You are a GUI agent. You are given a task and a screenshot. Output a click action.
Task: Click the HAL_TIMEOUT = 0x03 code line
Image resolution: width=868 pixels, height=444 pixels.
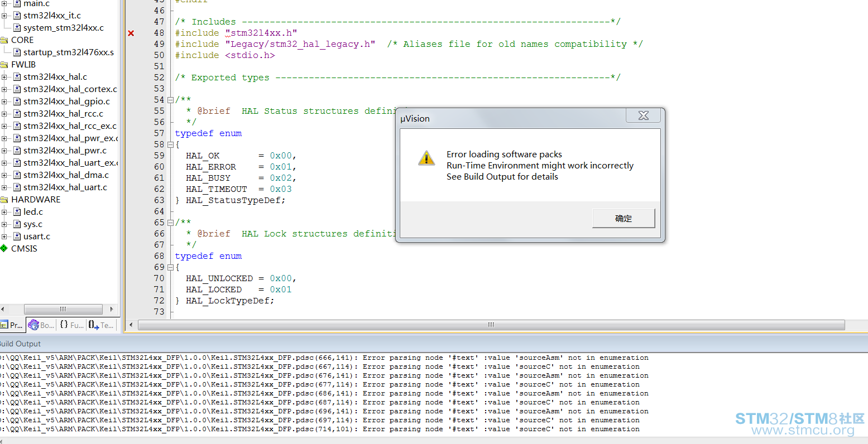tap(239, 189)
